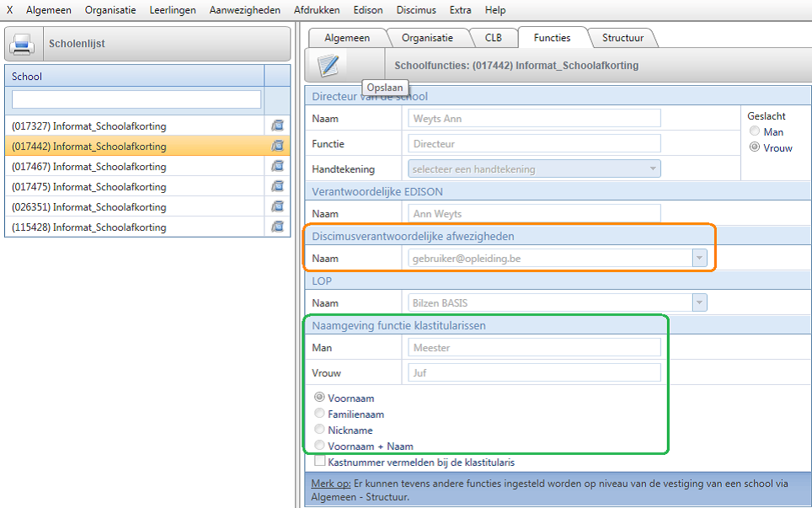Open the Handtekening signature dropdown

[534, 168]
